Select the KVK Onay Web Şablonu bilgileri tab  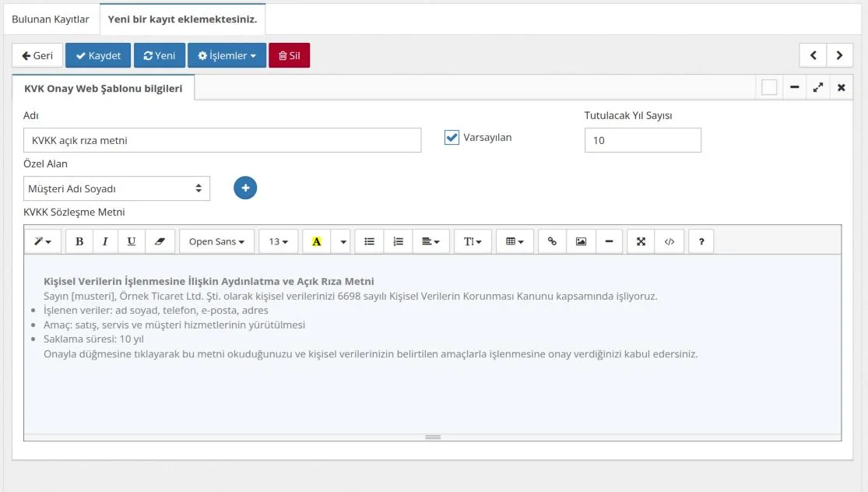pyautogui.click(x=104, y=89)
